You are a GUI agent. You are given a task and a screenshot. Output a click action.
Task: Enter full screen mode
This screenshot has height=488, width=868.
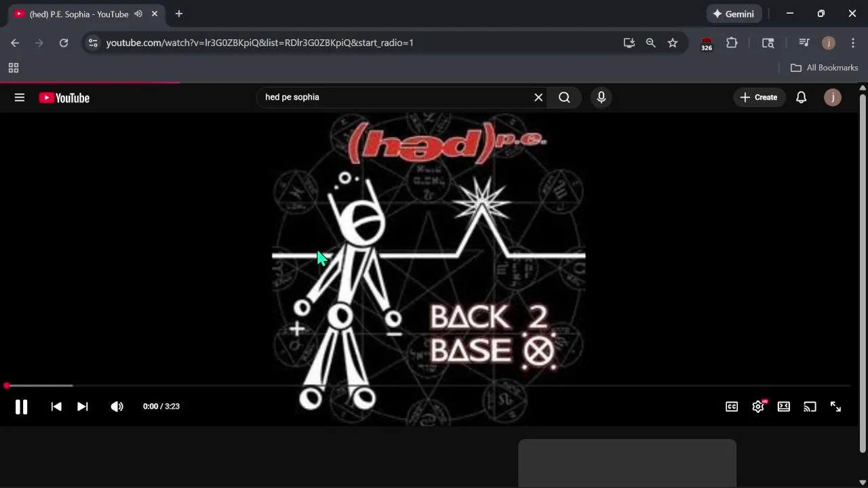pyautogui.click(x=835, y=407)
